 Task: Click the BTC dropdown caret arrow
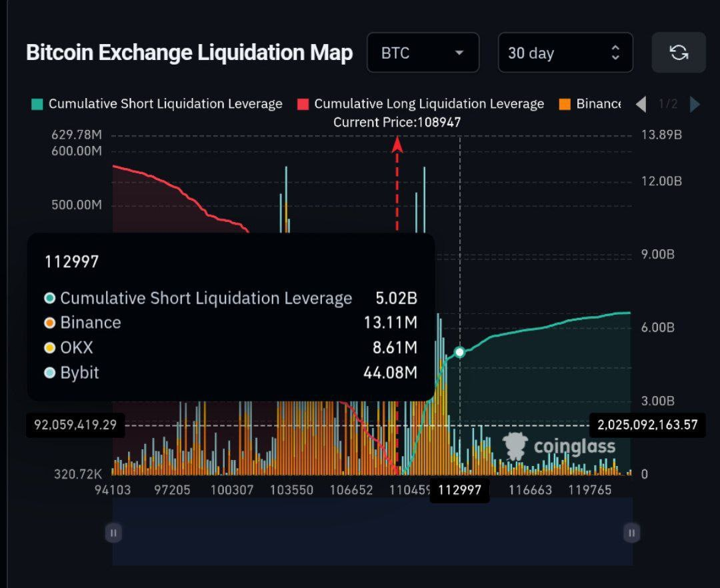(459, 53)
